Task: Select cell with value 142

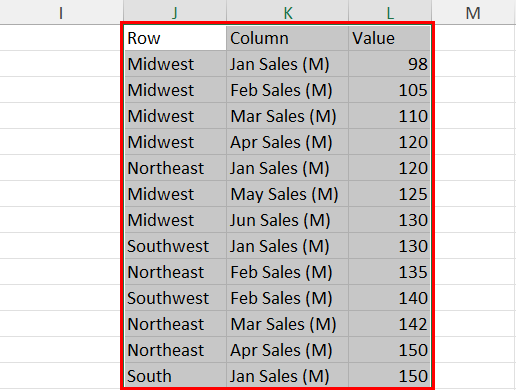Action: [x=389, y=324]
